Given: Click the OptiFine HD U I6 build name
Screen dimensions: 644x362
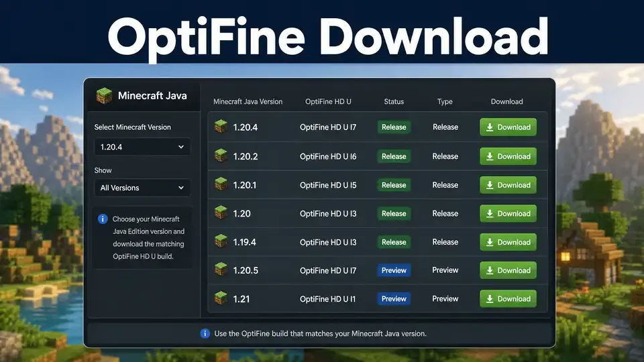Looking at the screenshot, I should click(328, 156).
